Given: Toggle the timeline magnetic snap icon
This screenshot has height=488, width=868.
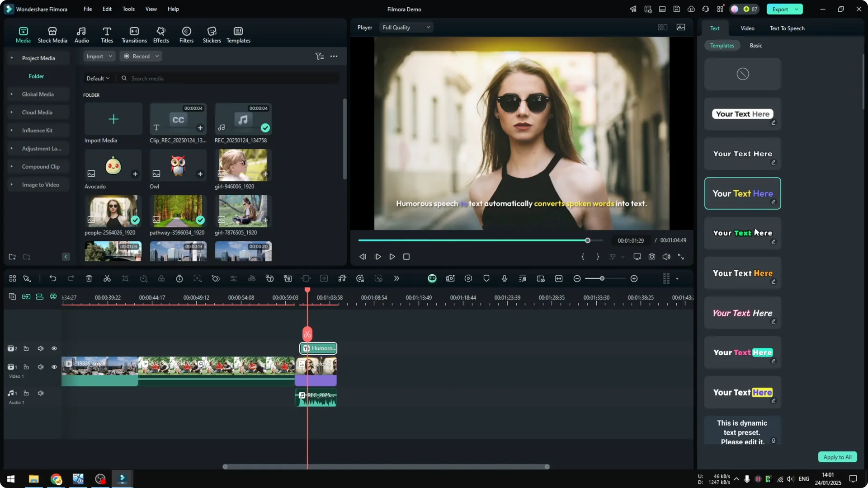Looking at the screenshot, I should click(x=53, y=296).
